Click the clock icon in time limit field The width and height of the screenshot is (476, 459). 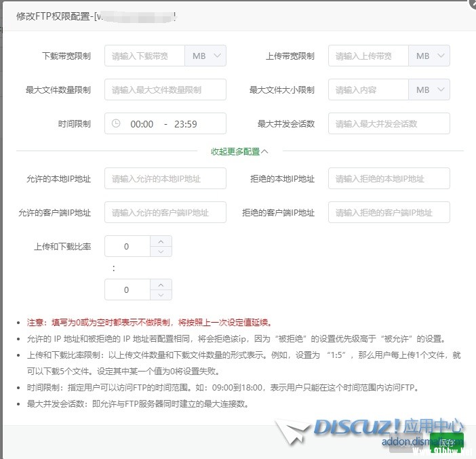(x=116, y=124)
